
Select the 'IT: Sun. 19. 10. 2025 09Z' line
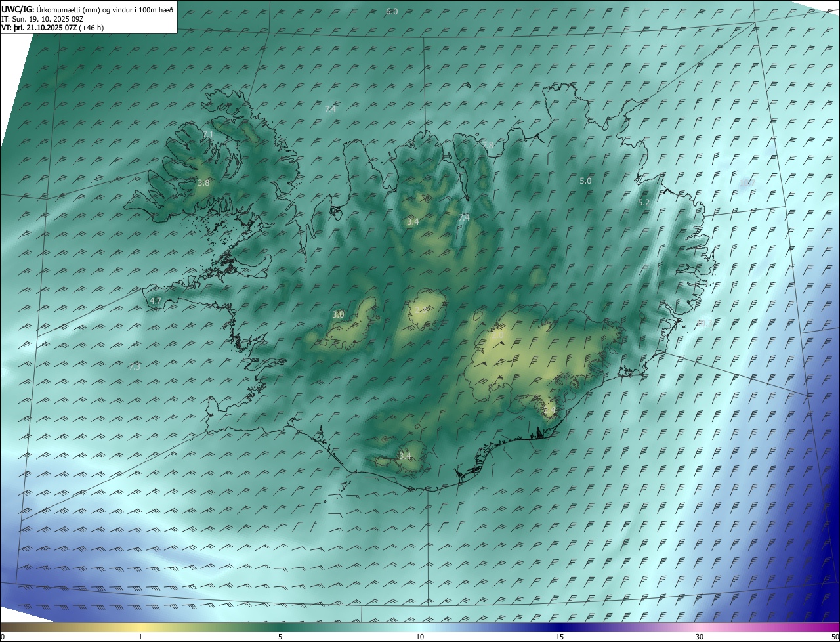click(x=43, y=19)
